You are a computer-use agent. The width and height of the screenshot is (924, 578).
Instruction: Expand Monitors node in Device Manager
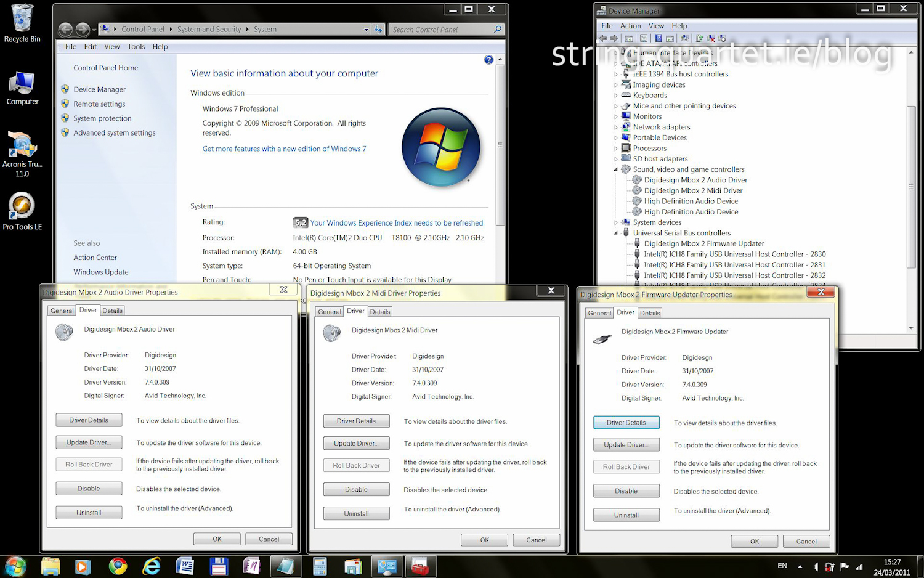click(615, 116)
